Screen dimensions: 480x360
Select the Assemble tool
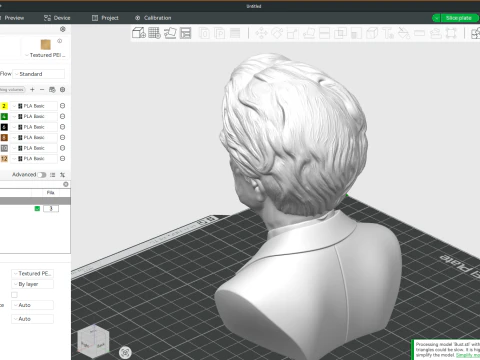point(435,33)
